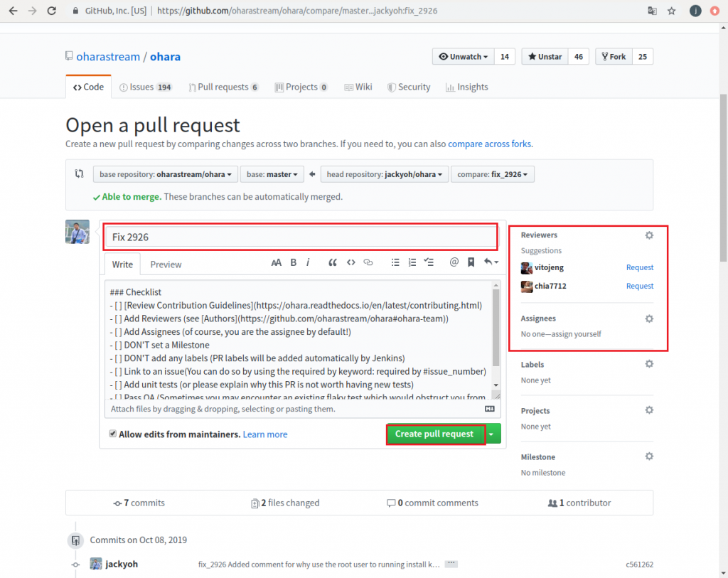Click the switch base and head icon
Image resolution: width=728 pixels, height=578 pixels.
pyautogui.click(x=80, y=173)
